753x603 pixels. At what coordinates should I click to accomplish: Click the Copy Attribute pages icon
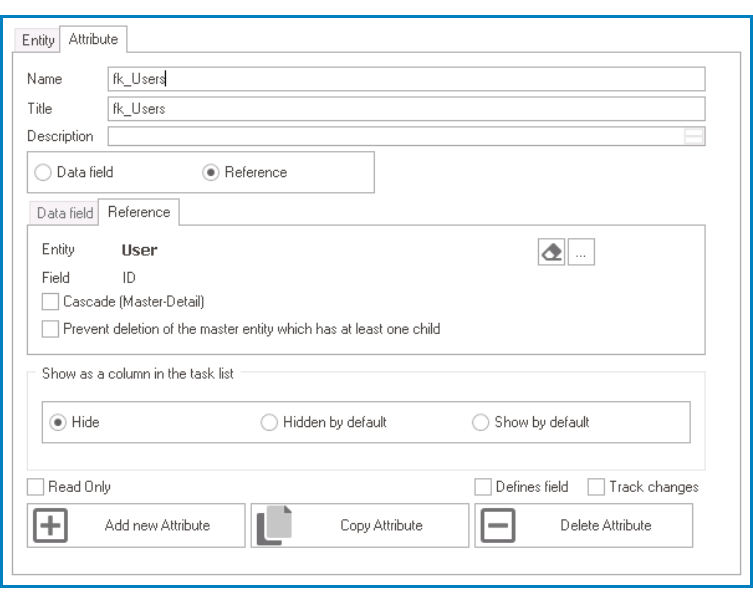point(274,525)
